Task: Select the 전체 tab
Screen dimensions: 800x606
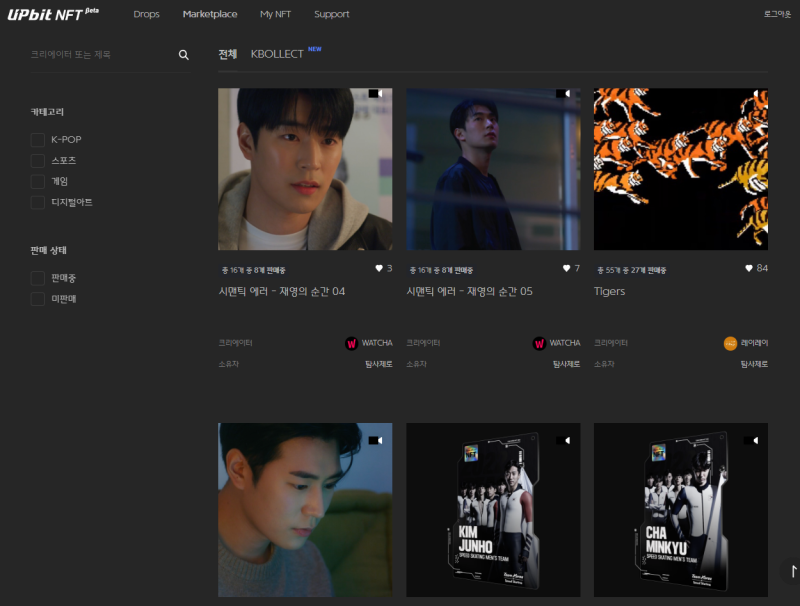Action: (228, 54)
